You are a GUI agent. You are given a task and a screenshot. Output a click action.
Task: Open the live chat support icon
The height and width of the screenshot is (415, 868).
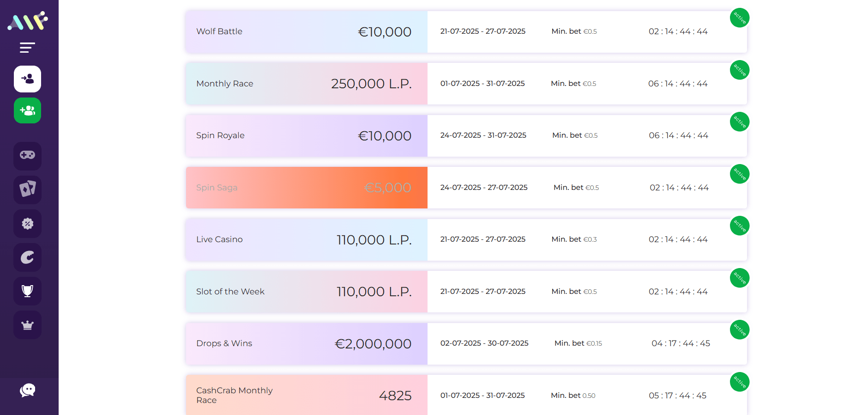point(27,391)
